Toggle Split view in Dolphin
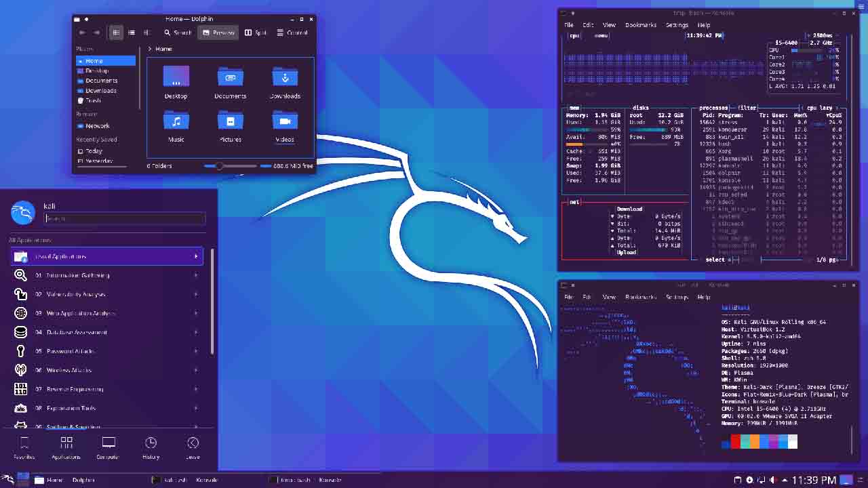This screenshot has width=868, height=488. point(256,33)
